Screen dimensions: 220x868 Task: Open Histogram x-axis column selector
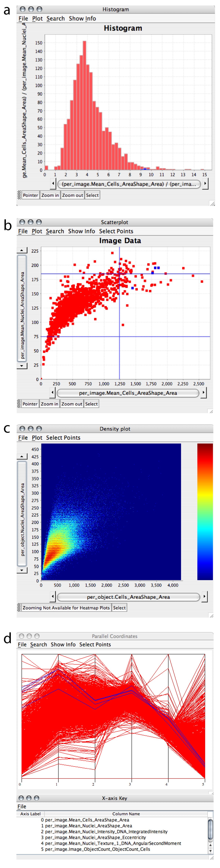point(129,184)
